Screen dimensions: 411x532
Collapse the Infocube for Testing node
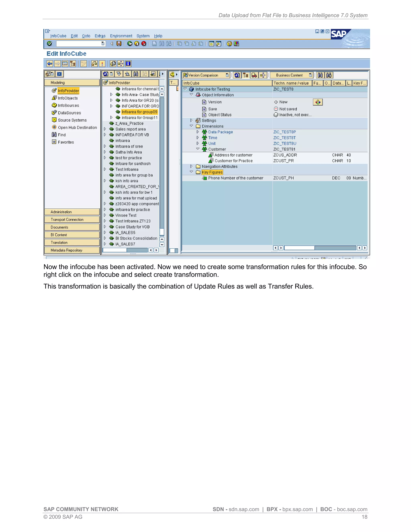pyautogui.click(x=185, y=89)
